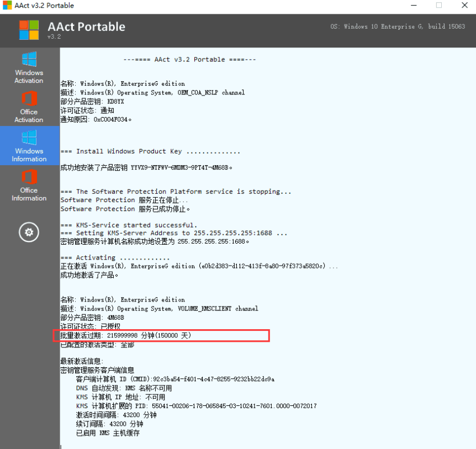Click the KMS extended PID '55041-00206' line
Screen dimensions: 476x449
coord(197,406)
